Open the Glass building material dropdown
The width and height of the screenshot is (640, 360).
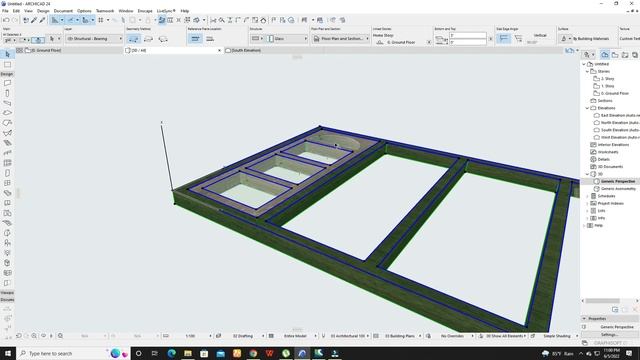pos(287,39)
